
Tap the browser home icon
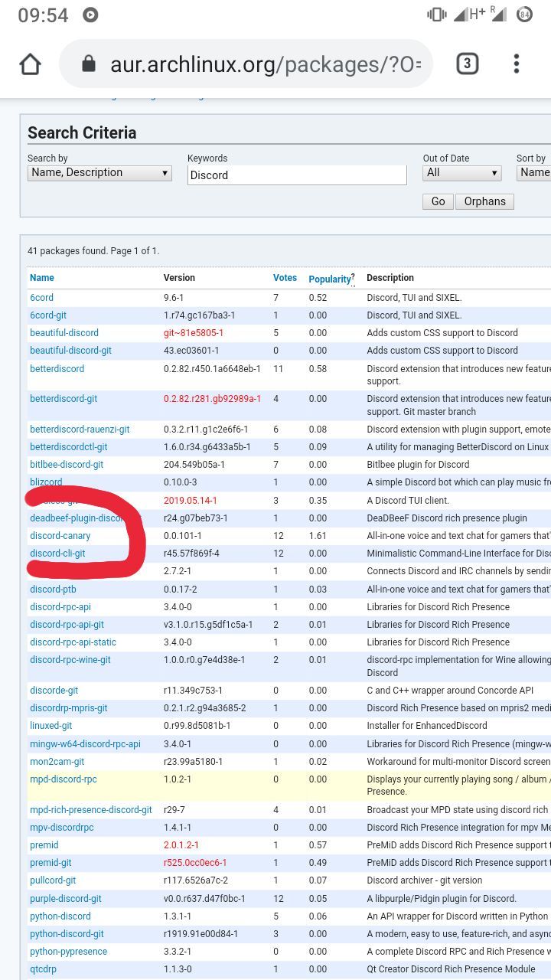tap(30, 64)
